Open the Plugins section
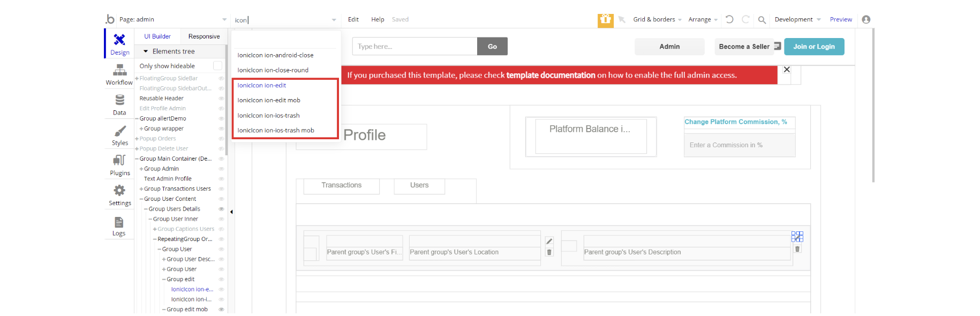980x316 pixels. (119, 165)
